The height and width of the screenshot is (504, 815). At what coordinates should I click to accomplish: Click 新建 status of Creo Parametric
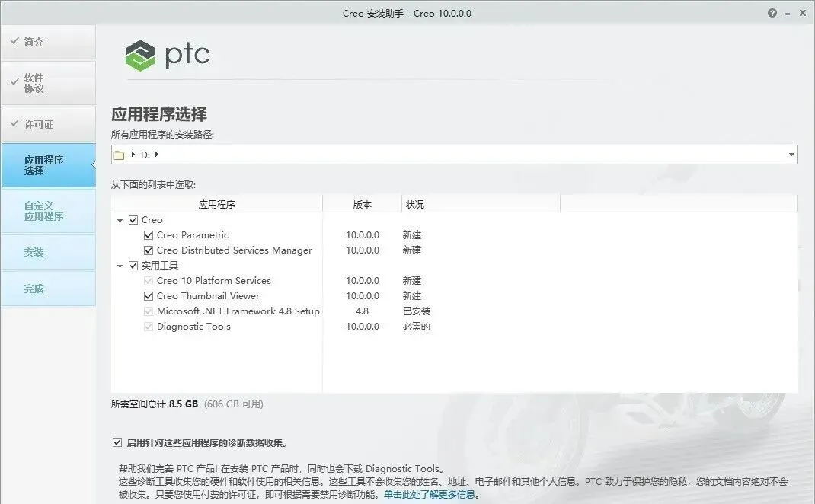click(x=411, y=234)
